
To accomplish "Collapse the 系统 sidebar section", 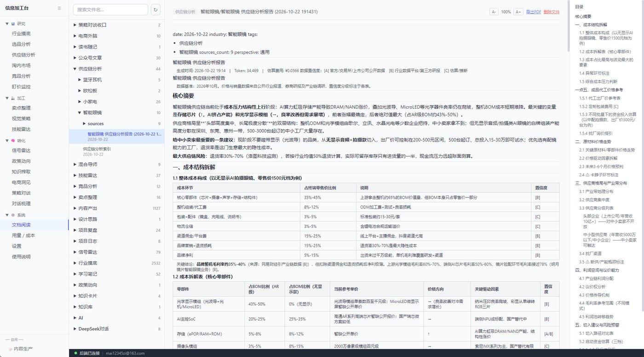I will (x=7, y=215).
